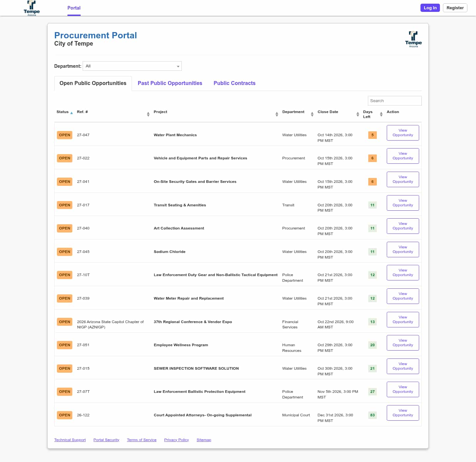This screenshot has height=462, width=476.
Task: Switch to Past Public Opportunities tab
Action: [170, 83]
